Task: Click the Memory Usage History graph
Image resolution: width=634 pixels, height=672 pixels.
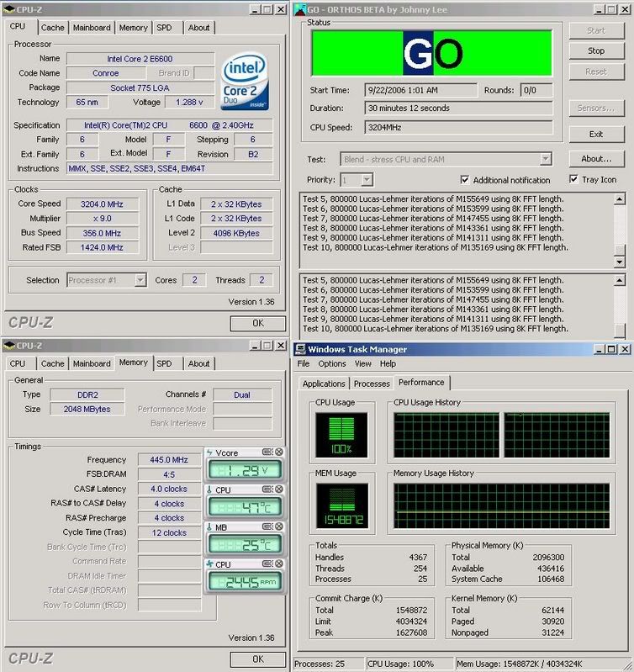Action: click(x=502, y=505)
